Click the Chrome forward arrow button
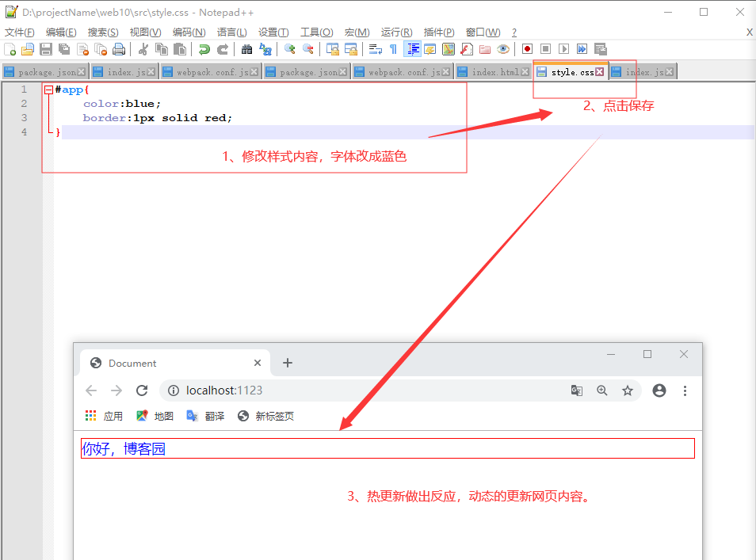The height and width of the screenshot is (560, 756). tap(116, 390)
